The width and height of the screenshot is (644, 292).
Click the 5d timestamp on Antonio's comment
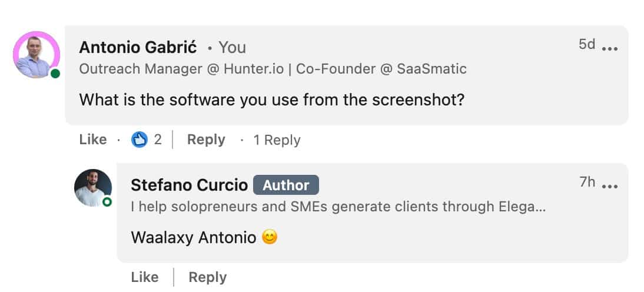tap(587, 44)
